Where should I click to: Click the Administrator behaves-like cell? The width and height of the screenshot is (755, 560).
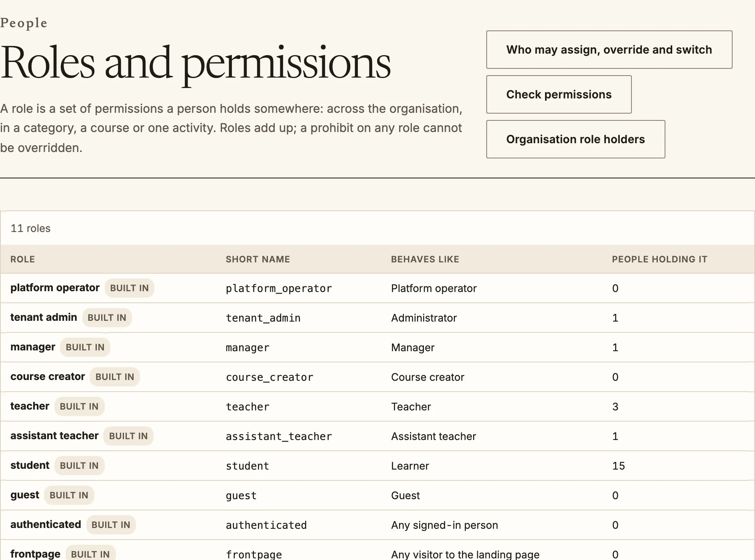point(424,318)
